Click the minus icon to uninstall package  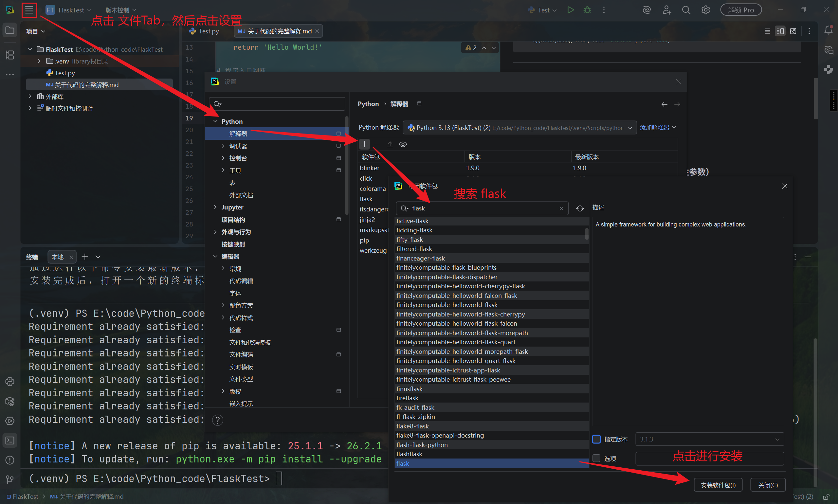click(377, 144)
